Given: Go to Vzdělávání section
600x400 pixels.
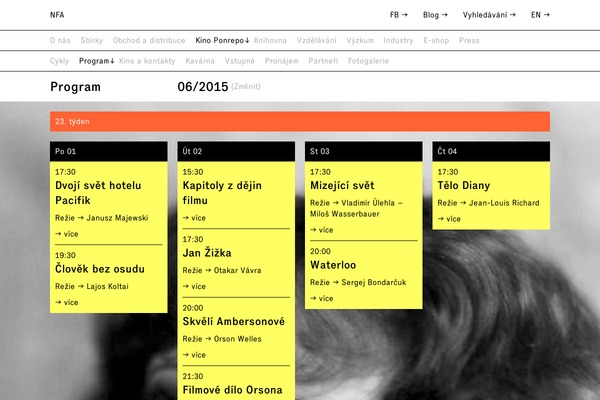Looking at the screenshot, I should 316,40.
